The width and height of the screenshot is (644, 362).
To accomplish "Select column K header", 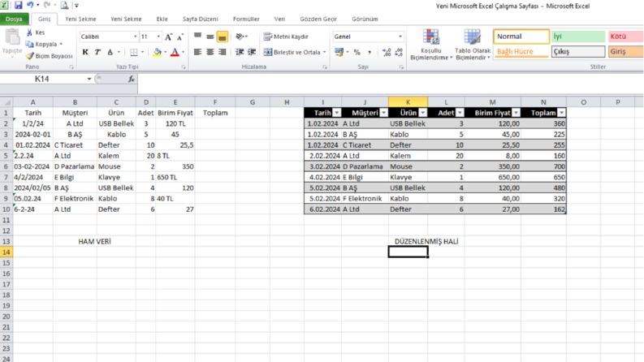I will point(408,102).
